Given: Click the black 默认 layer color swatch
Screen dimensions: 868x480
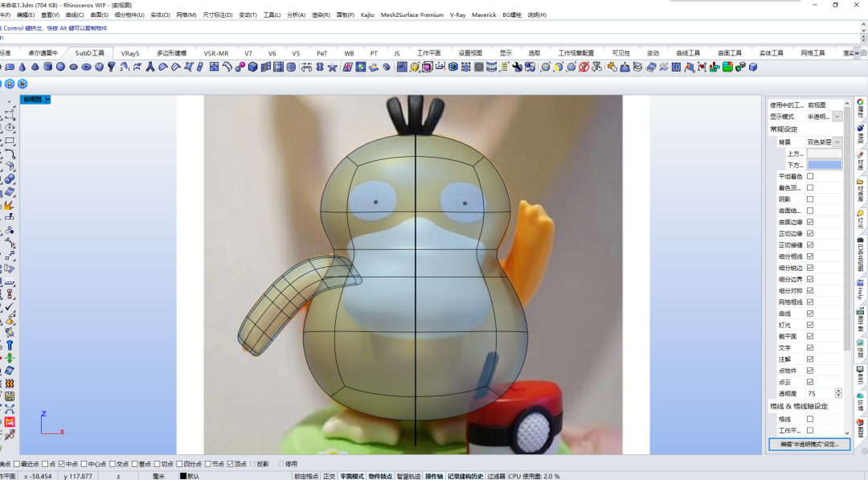Looking at the screenshot, I should 183,475.
